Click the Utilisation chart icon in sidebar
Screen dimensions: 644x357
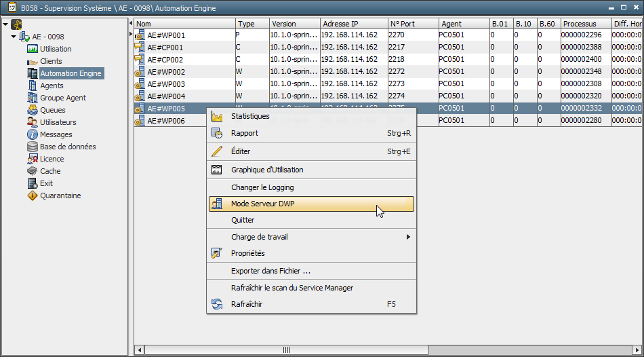tap(33, 49)
